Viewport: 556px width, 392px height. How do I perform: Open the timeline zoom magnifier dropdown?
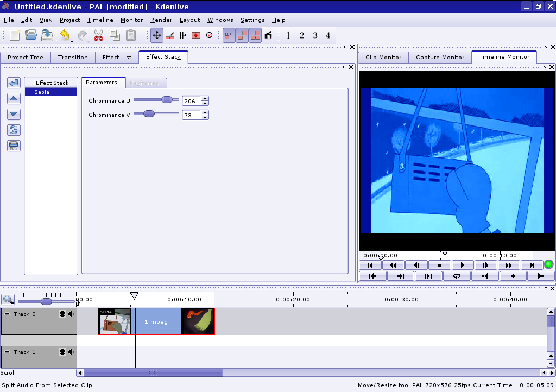coord(8,300)
